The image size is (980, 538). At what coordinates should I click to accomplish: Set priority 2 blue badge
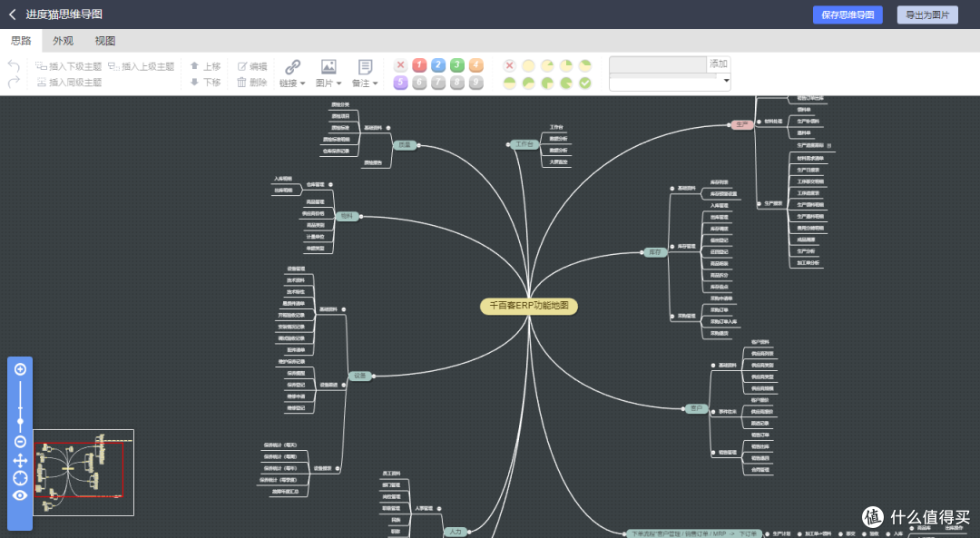click(x=438, y=65)
